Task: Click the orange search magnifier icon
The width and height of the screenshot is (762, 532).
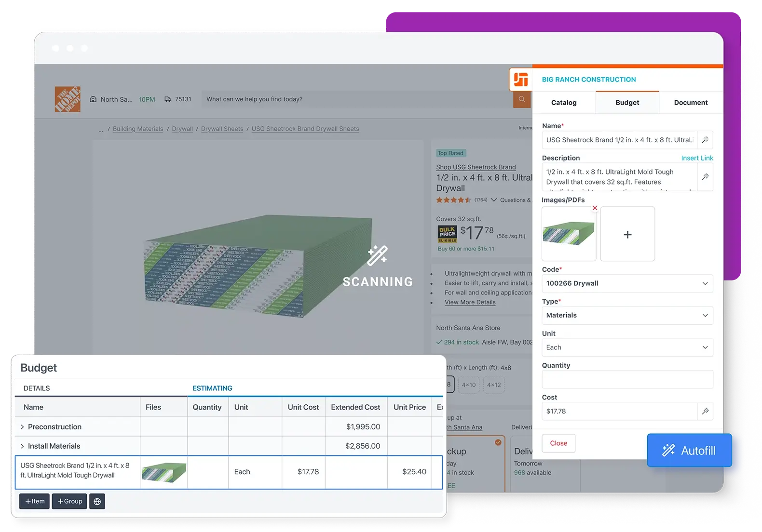Action: [x=522, y=99]
